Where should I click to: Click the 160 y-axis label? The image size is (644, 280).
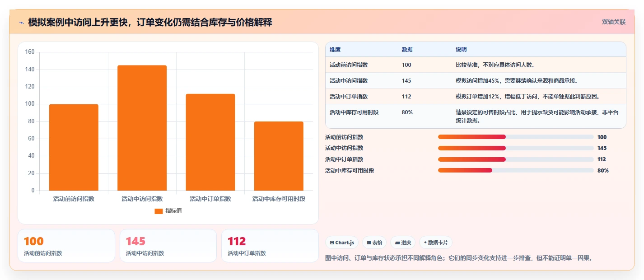30,52
